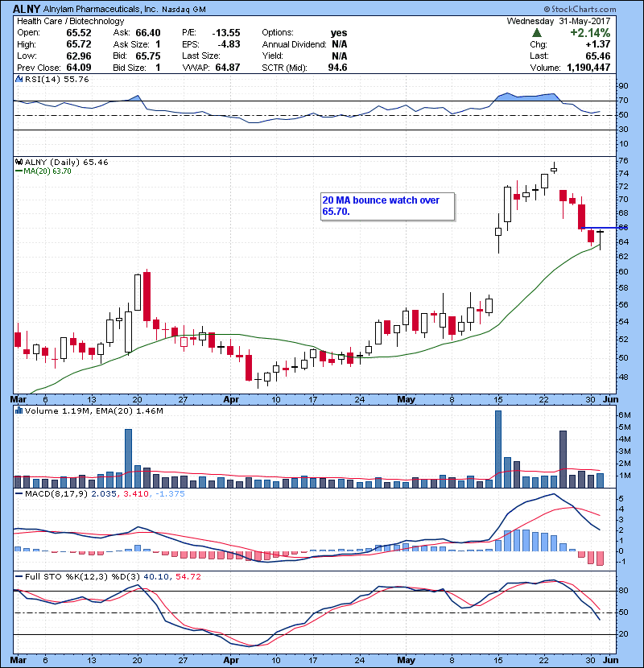
Task: Click the Prev Close value 64.09
Action: [79, 68]
